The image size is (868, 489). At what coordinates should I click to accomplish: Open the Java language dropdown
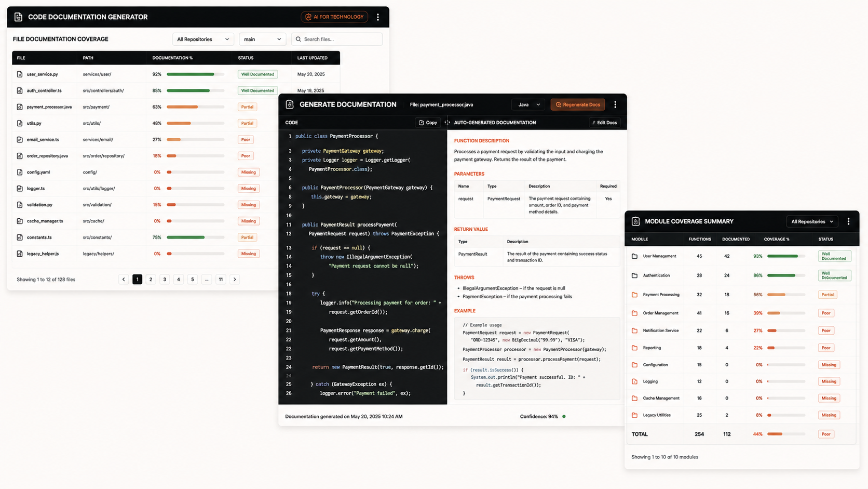(x=528, y=104)
